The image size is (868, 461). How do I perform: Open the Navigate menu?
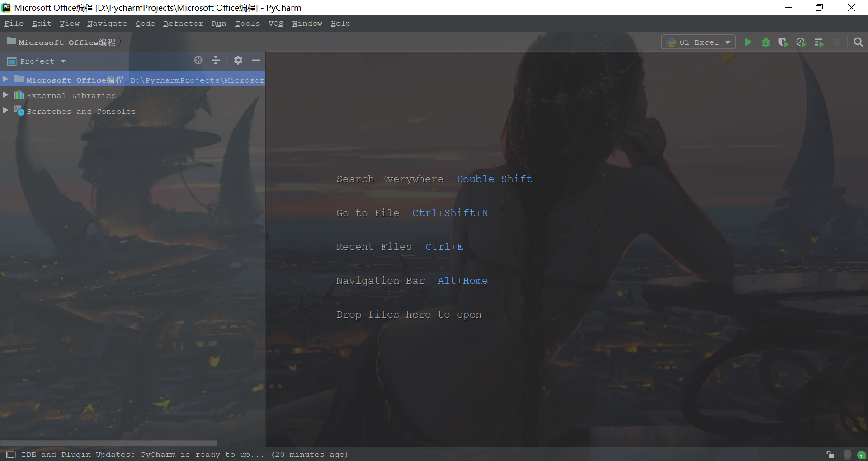pos(107,24)
